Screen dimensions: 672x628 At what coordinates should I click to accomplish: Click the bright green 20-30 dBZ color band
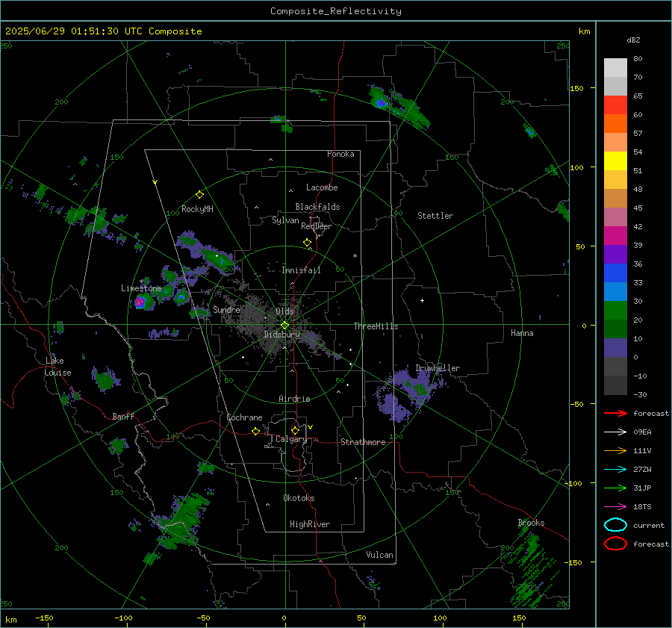click(x=615, y=311)
